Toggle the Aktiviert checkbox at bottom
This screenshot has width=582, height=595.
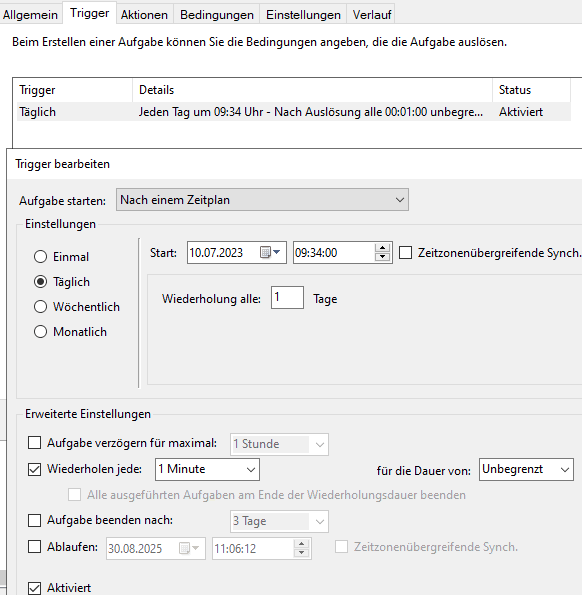[35, 588]
